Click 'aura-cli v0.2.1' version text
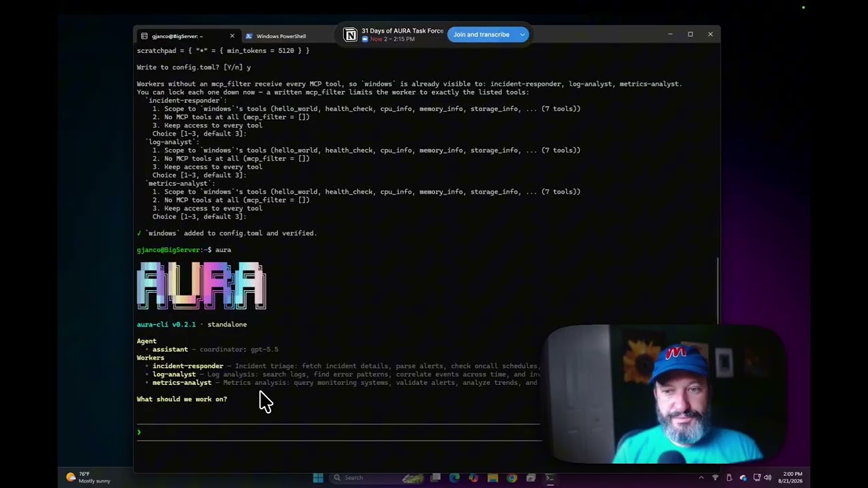This screenshot has height=488, width=868. 166,325
